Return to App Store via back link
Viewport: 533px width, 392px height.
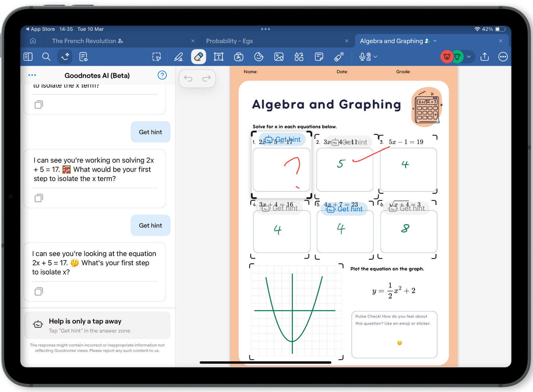click(x=40, y=29)
